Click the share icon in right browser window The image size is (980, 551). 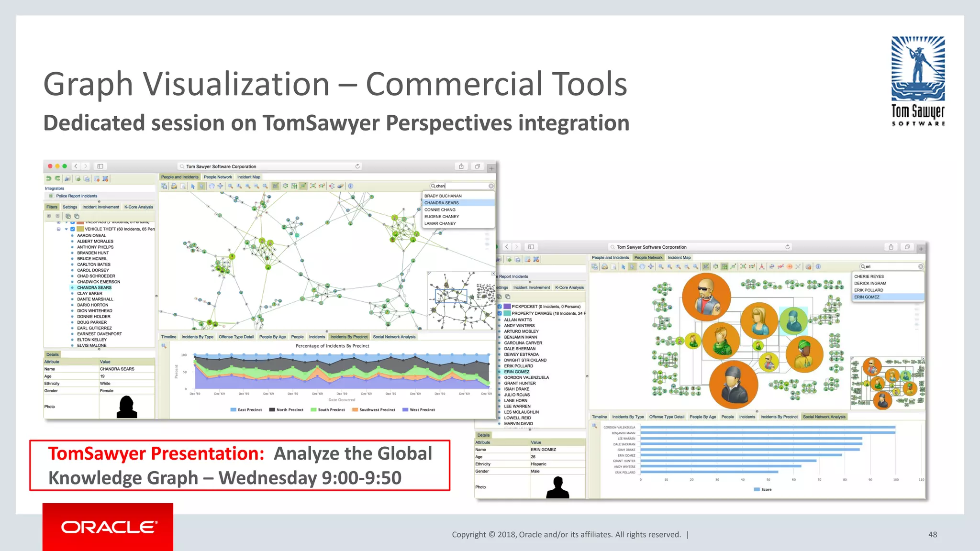pos(891,247)
